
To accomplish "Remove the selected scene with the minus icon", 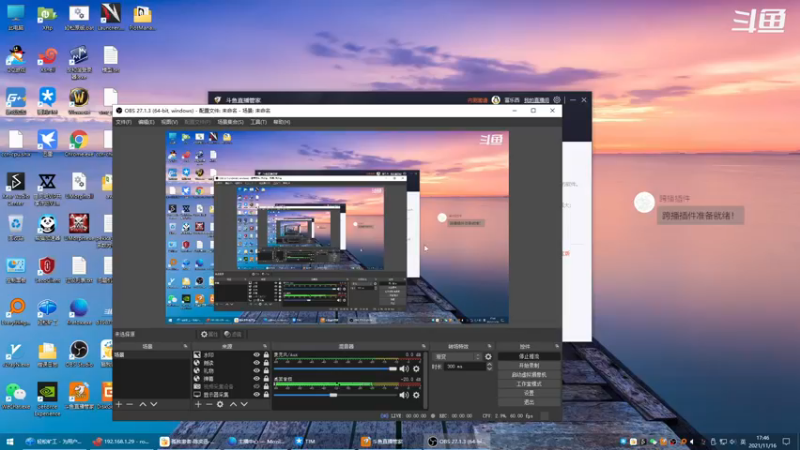I will click(x=130, y=404).
